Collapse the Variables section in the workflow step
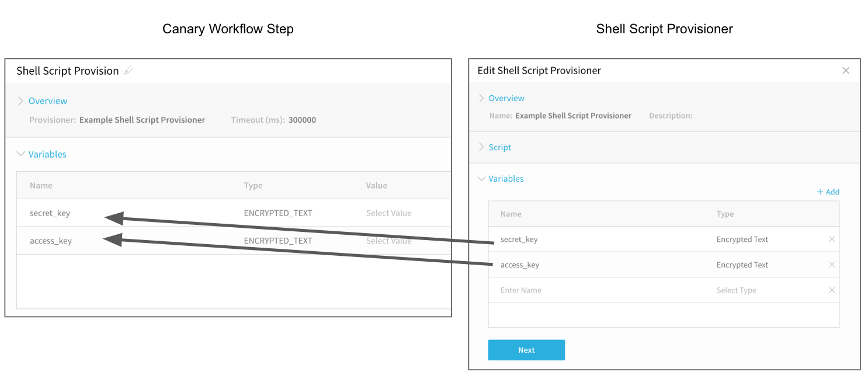Screen dimensions: 868x382 coord(41,154)
